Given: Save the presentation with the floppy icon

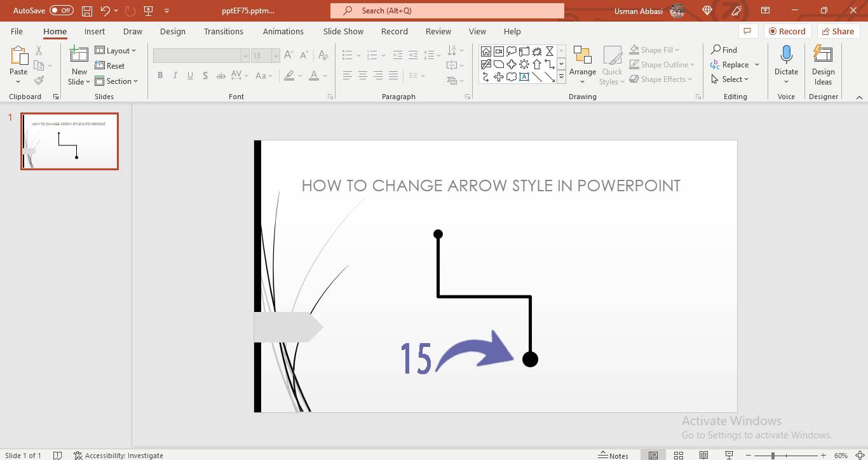Looking at the screenshot, I should pos(87,11).
